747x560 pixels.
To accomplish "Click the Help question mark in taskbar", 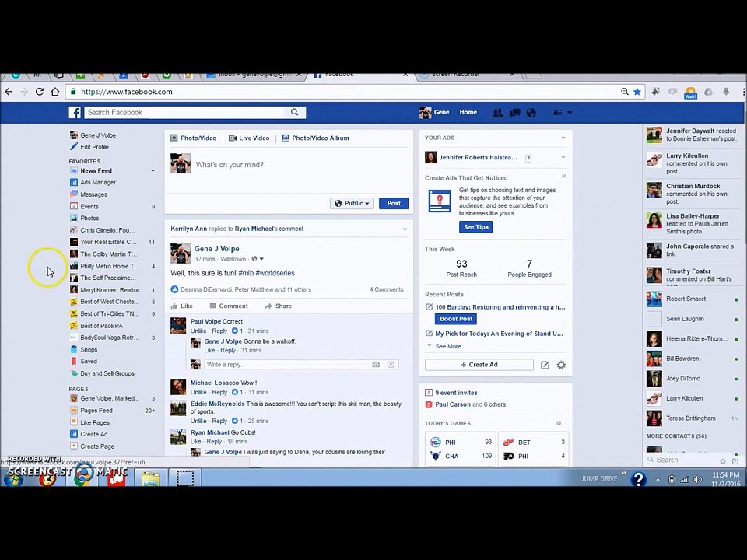I will [x=638, y=478].
